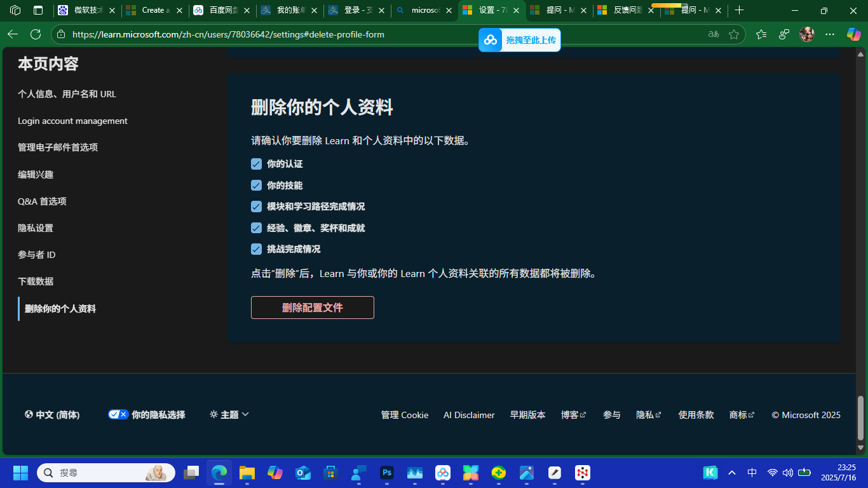Click the page vertical scrollbar thumb
The width and height of the screenshot is (868, 488).
861,418
